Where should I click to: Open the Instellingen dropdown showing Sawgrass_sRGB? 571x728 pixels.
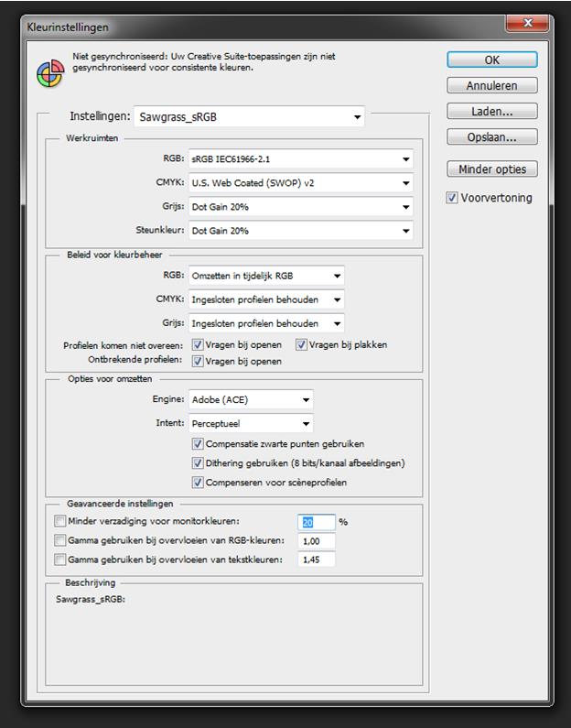click(x=249, y=116)
